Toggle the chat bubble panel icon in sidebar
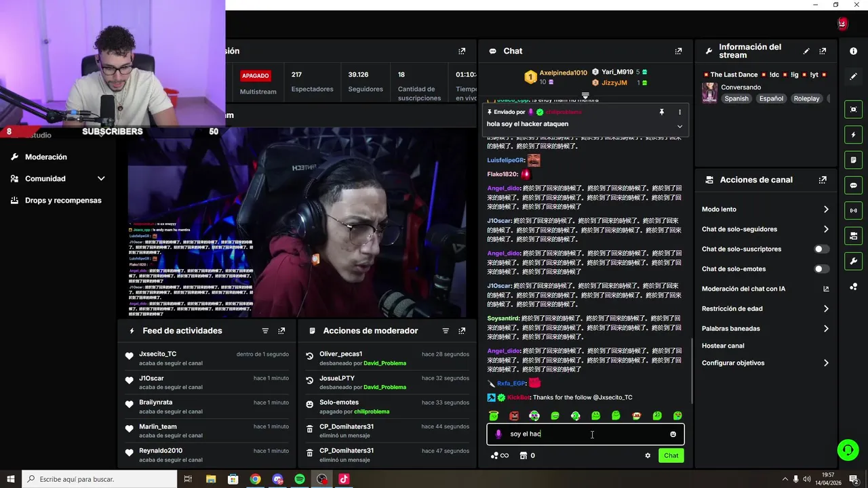868x488 pixels. coord(853,185)
